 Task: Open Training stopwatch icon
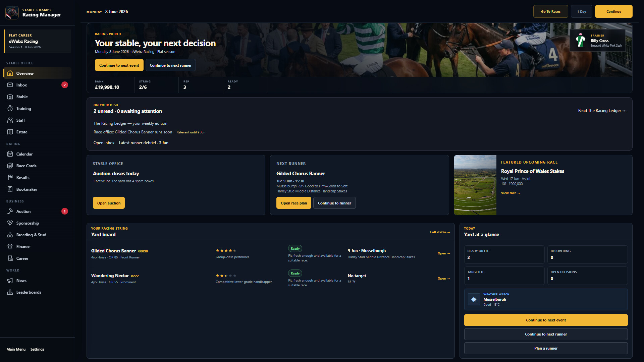(10, 108)
